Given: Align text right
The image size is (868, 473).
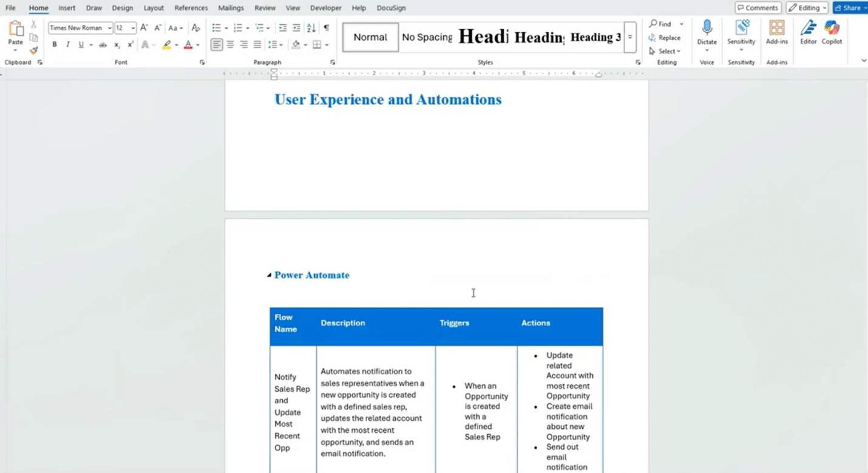Looking at the screenshot, I should (244, 44).
